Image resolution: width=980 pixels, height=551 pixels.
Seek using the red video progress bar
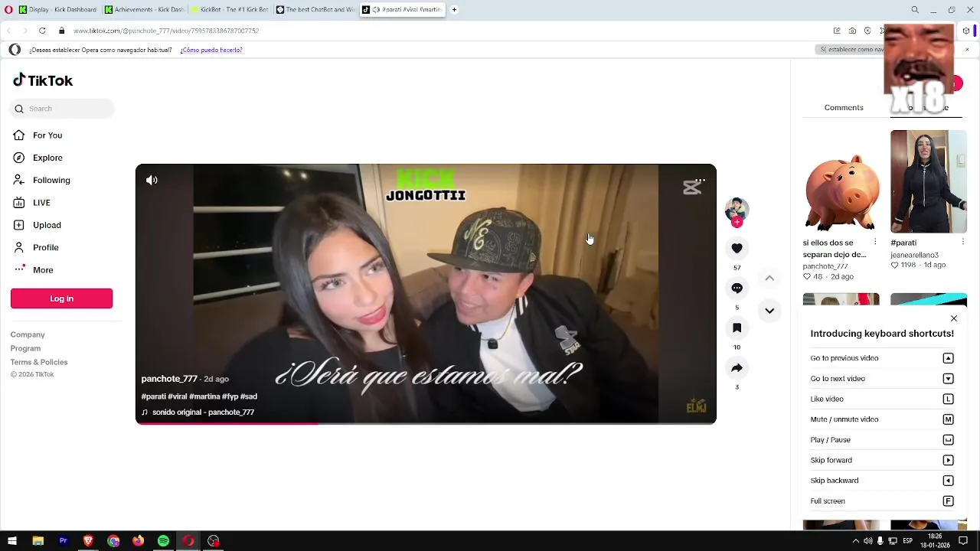pyautogui.click(x=426, y=422)
